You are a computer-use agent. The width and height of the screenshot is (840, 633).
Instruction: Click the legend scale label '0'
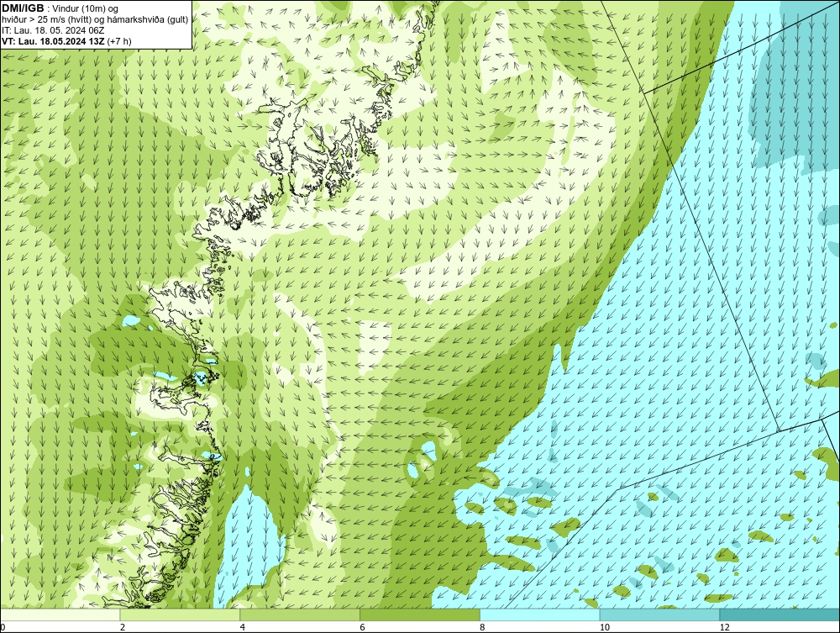pyautogui.click(x=3, y=627)
